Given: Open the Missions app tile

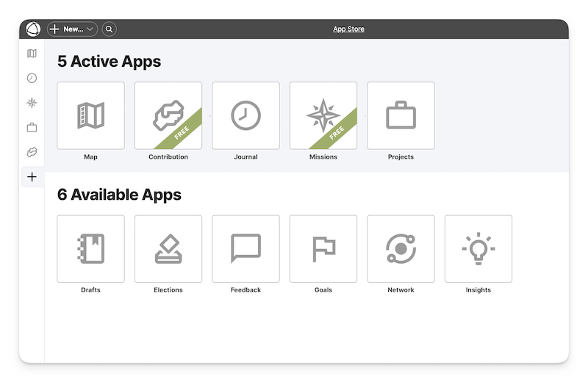Looking at the screenshot, I should tap(323, 115).
